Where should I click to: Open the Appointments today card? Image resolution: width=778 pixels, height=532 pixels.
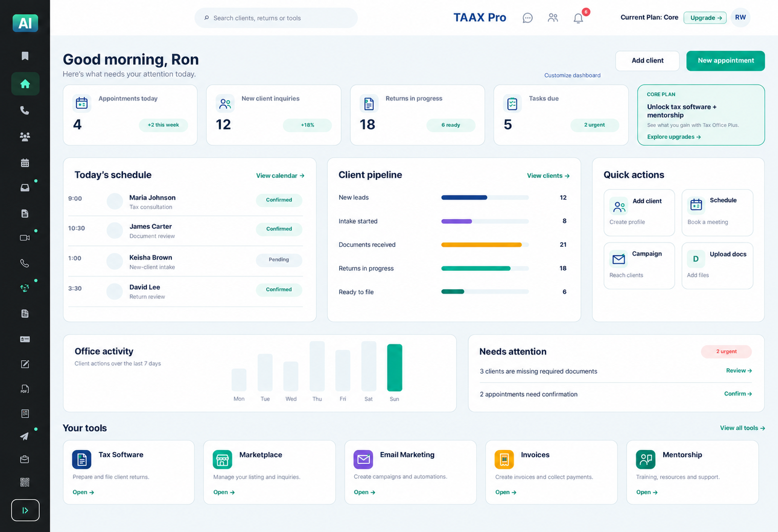130,115
